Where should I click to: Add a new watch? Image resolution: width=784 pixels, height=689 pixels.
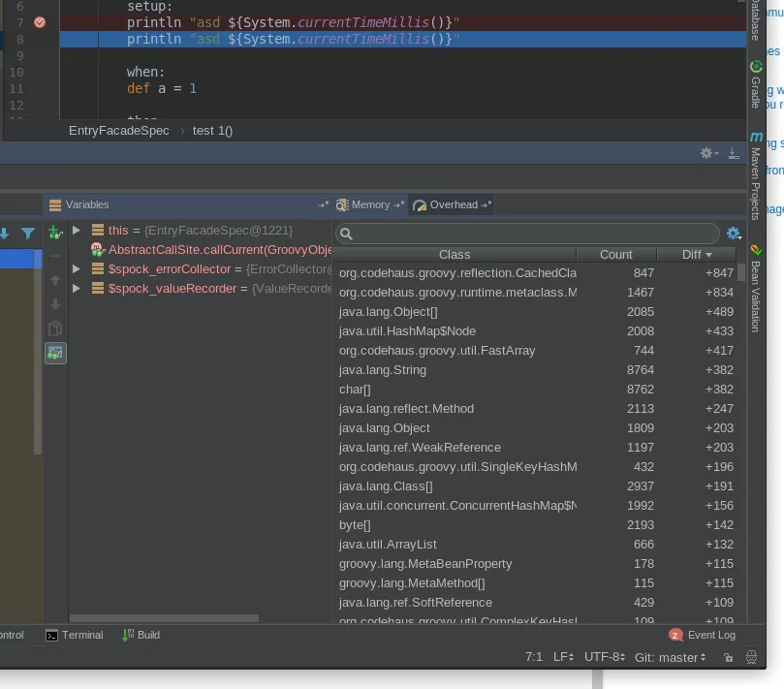tap(55, 232)
